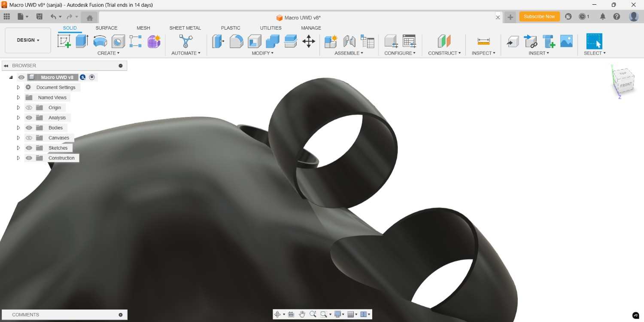Open the CREATE dropdown menu
Image resolution: width=644 pixels, height=322 pixels.
108,53
